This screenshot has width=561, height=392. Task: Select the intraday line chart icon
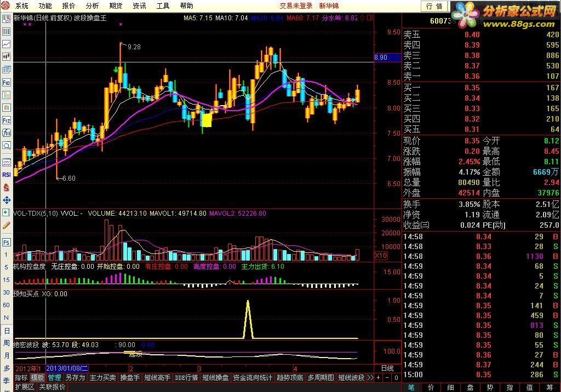tap(6, 44)
